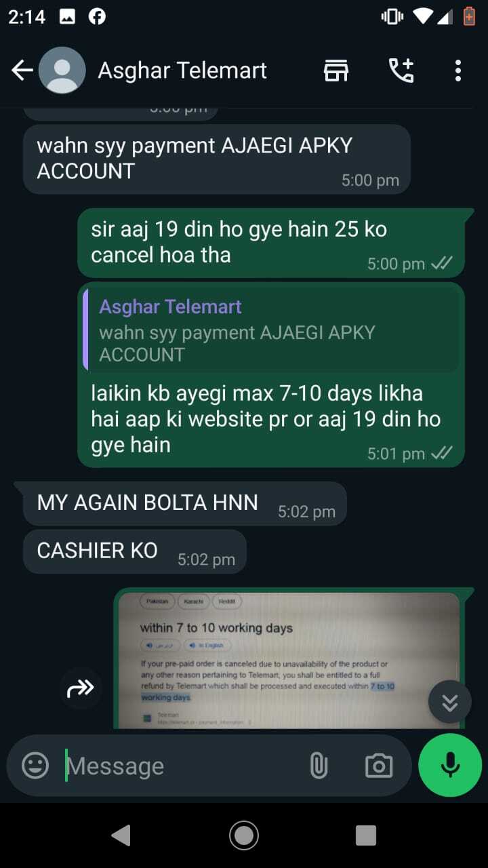The height and width of the screenshot is (868, 488).
Task: Select the "MY AGAIN BOLTA HNN" message
Action: (x=184, y=504)
